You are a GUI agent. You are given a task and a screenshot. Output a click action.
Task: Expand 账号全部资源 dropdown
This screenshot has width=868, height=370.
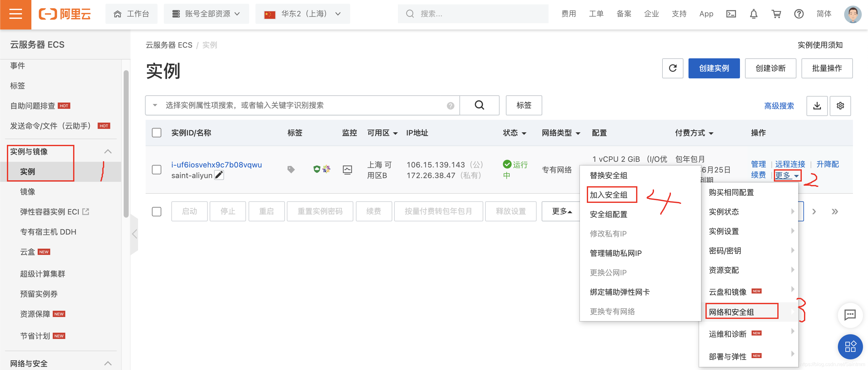(206, 14)
